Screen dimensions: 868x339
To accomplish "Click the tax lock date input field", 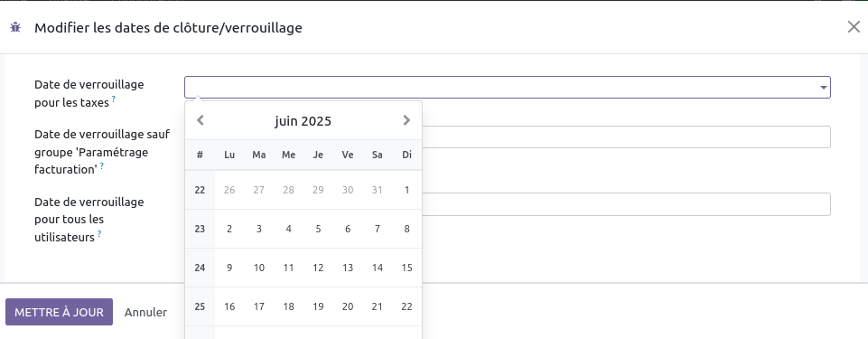I will [507, 88].
